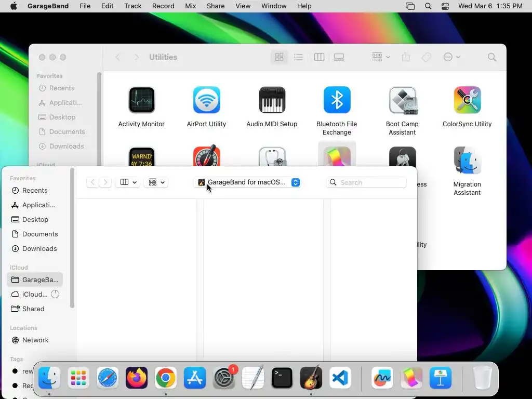Open Audio MIDI Setup app
Screen dimensions: 532x399
pos(272,100)
